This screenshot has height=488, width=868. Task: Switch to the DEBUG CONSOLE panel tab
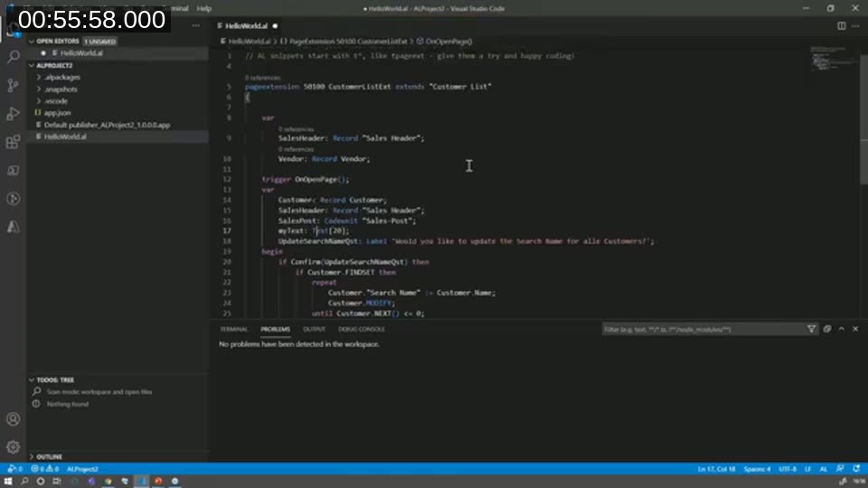click(362, 329)
